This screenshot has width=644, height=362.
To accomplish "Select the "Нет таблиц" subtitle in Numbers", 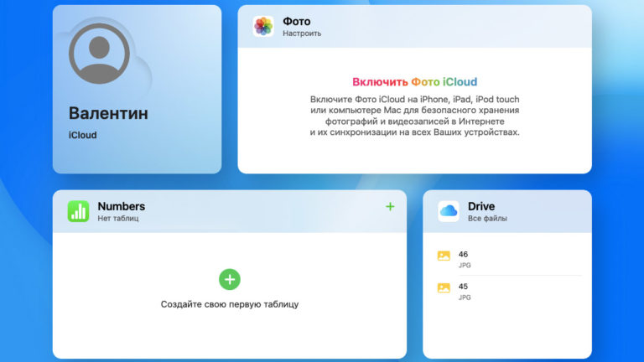I will tap(118, 219).
